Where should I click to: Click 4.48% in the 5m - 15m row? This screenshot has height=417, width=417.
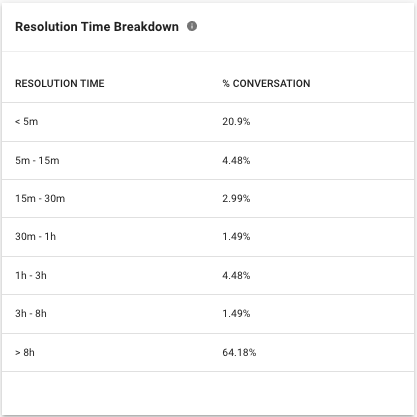click(x=236, y=160)
